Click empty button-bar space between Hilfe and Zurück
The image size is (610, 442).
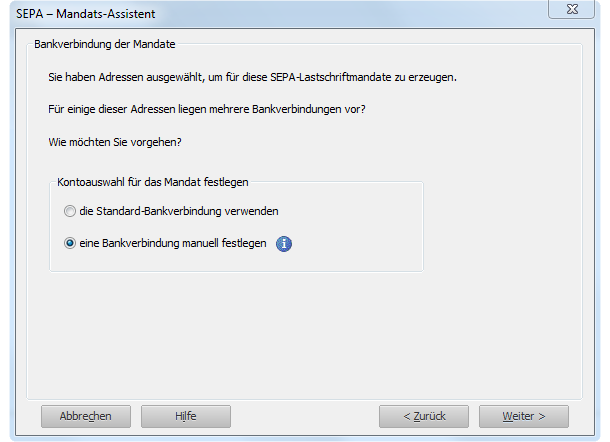(x=305, y=416)
